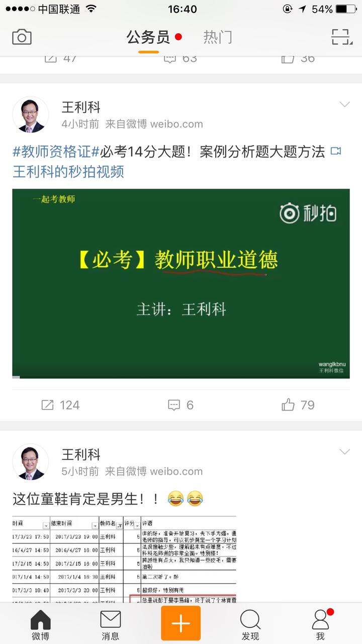
Task: Open 王利科的秒拍视频 link
Action: click(68, 172)
